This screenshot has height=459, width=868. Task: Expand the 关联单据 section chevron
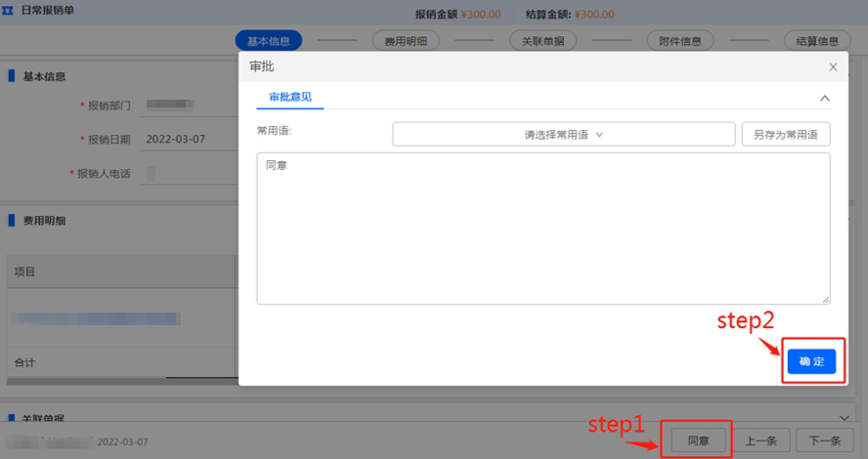(x=844, y=417)
